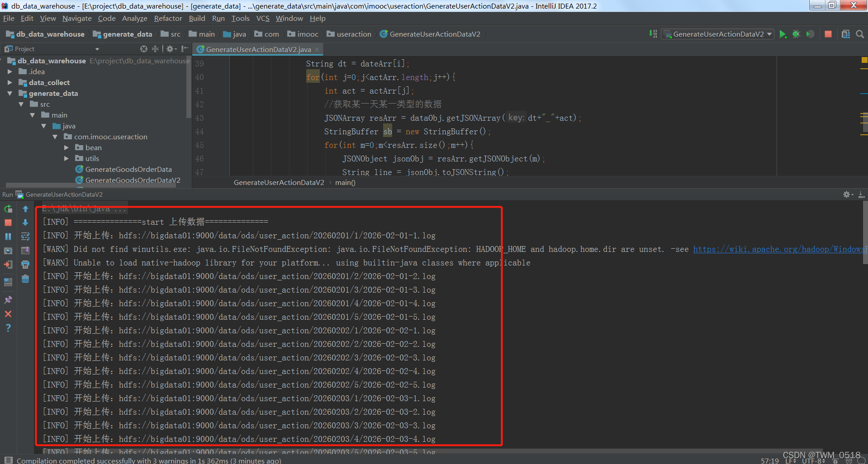Viewport: 868px width, 464px height.
Task: Rerun GenerateUserActionDataV2 in Run panel
Action: 8,209
